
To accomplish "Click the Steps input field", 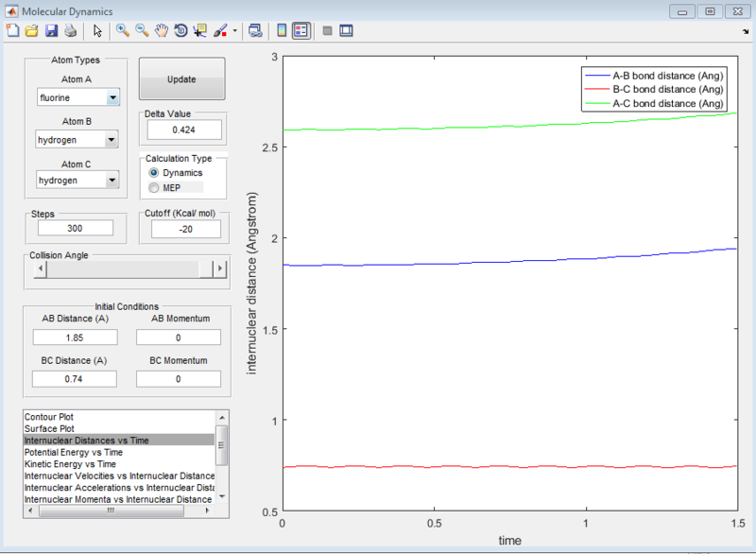I will [x=74, y=228].
